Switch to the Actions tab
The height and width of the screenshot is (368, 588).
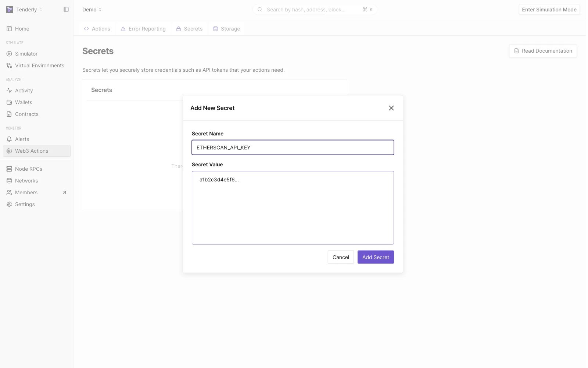click(97, 29)
